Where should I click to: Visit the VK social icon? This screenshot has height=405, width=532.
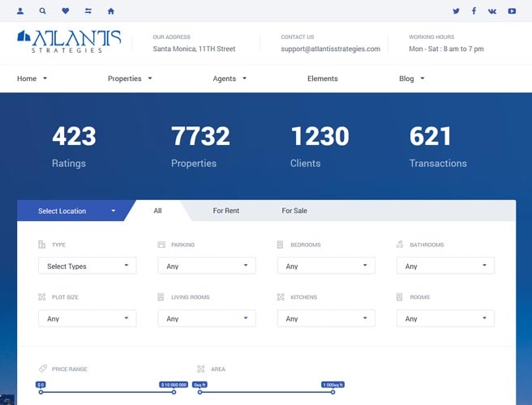[x=492, y=11]
